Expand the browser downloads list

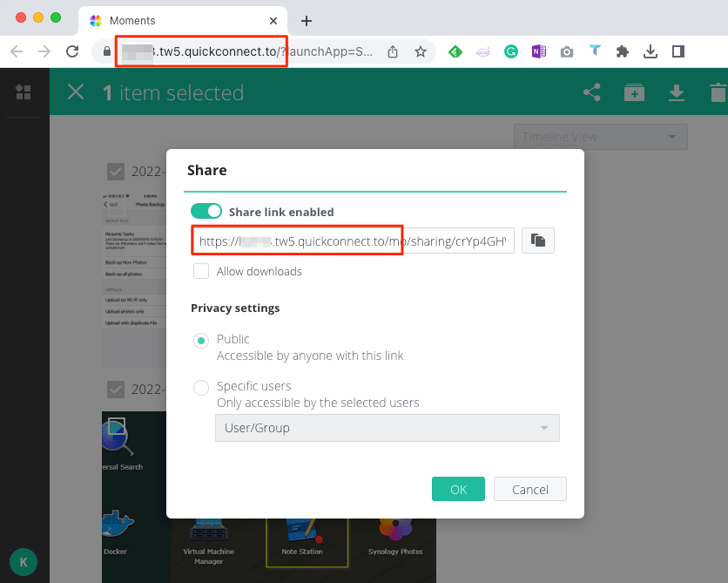650,51
